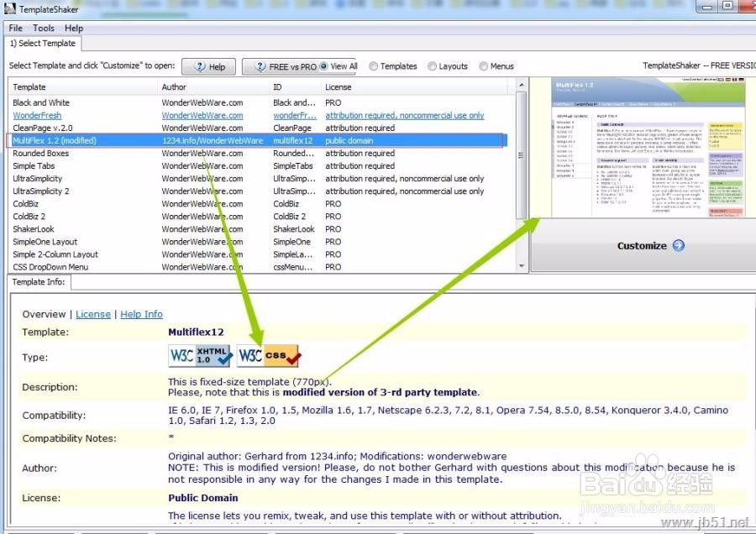Select the UltraSimplicity 2 template row
The width and height of the screenshot is (756, 534).
(x=258, y=191)
